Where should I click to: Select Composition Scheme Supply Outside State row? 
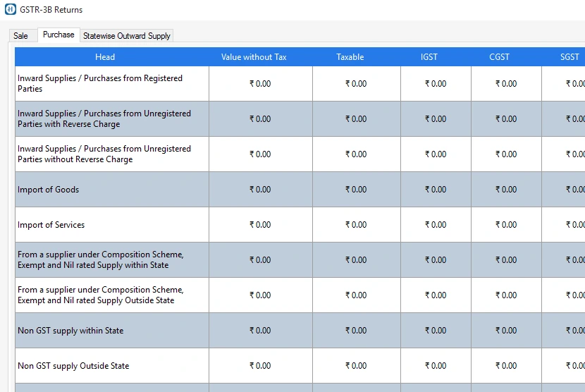pos(101,295)
